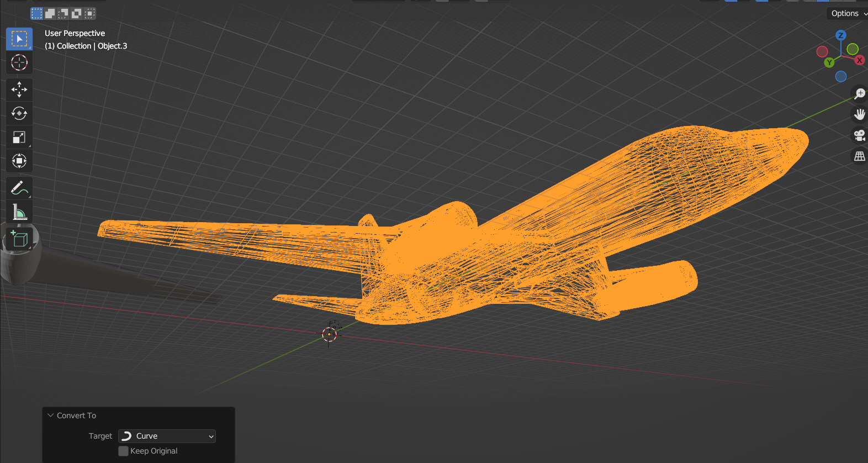Select the Cursor tool in the toolbar
This screenshot has height=463, width=868.
coord(19,62)
